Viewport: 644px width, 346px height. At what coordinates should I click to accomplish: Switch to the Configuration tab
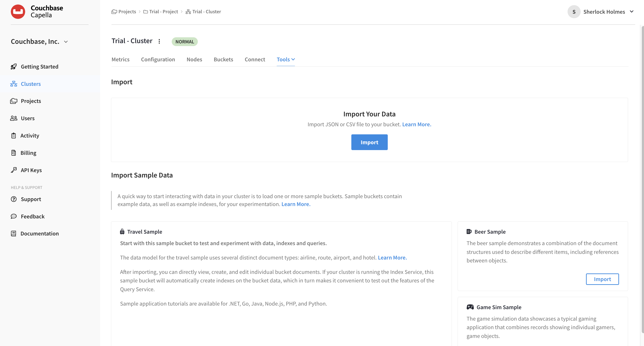tap(158, 60)
